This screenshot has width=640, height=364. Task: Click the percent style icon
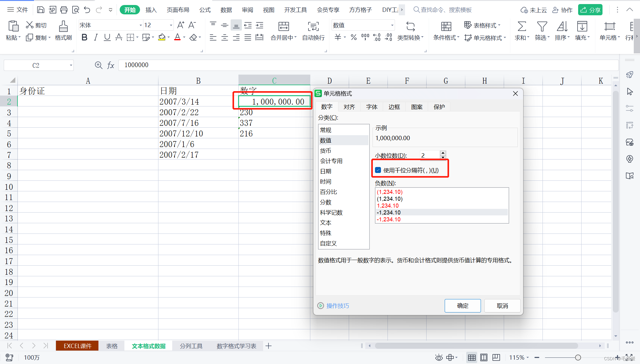pos(353,38)
